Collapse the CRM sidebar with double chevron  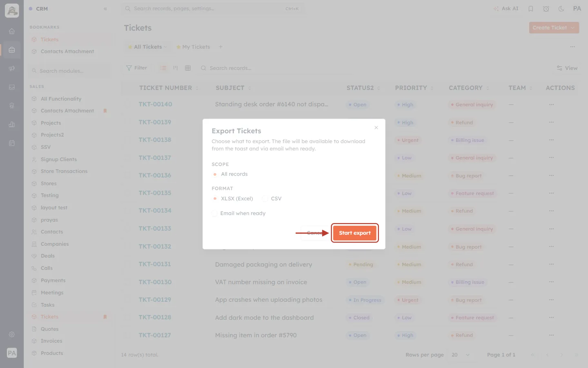pyautogui.click(x=105, y=9)
